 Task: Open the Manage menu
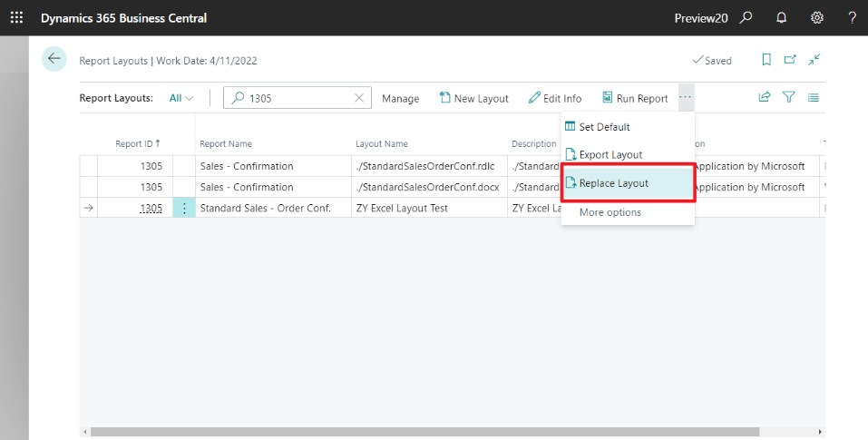400,99
